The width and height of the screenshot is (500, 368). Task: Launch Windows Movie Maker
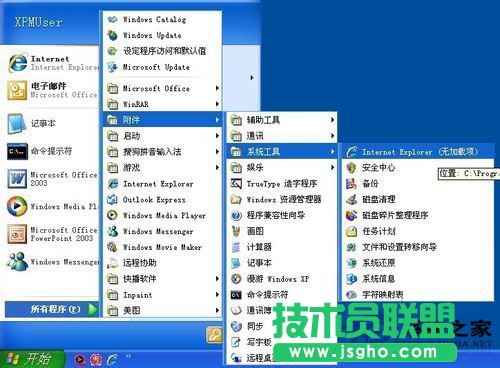(x=162, y=247)
